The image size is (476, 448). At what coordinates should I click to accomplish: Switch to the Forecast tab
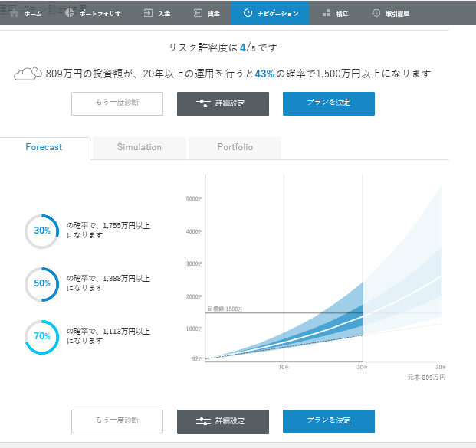44,147
